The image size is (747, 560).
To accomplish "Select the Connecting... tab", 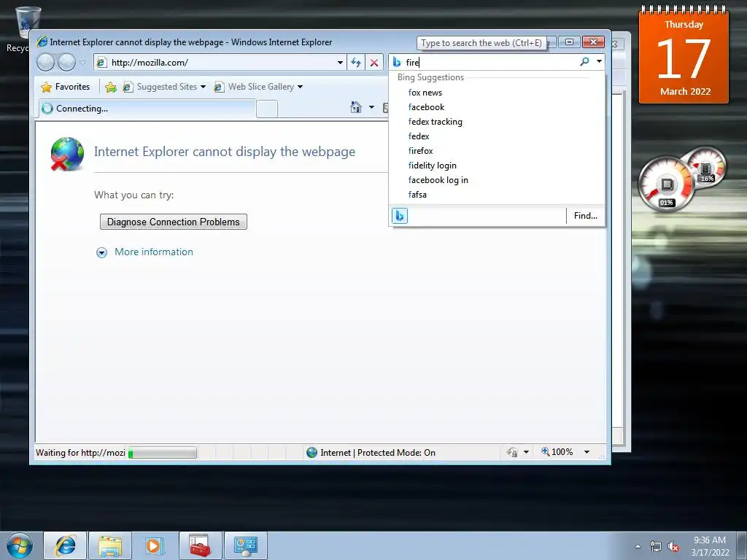I will tap(147, 109).
